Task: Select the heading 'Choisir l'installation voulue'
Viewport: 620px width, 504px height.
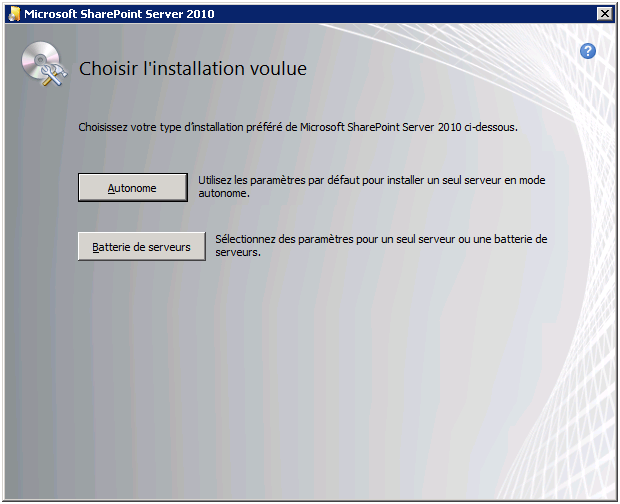Action: (193, 69)
